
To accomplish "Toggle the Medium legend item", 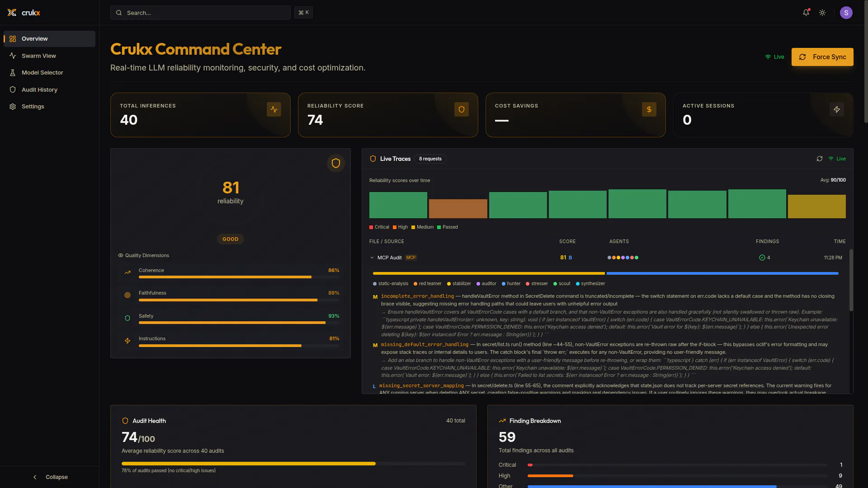I will [x=422, y=227].
